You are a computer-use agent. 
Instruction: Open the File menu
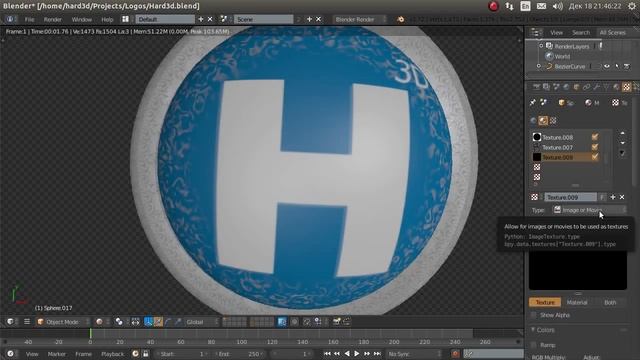click(29, 19)
